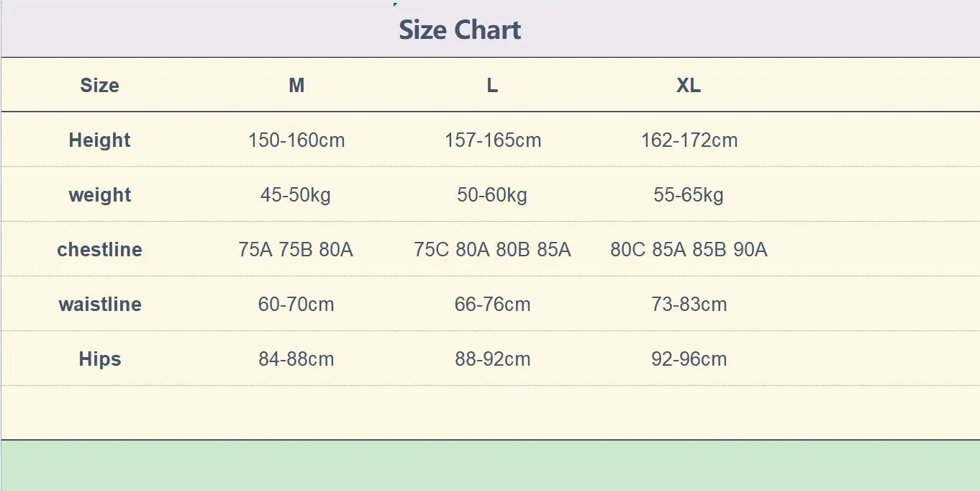
Task: Select the Size header cell
Action: [x=99, y=86]
